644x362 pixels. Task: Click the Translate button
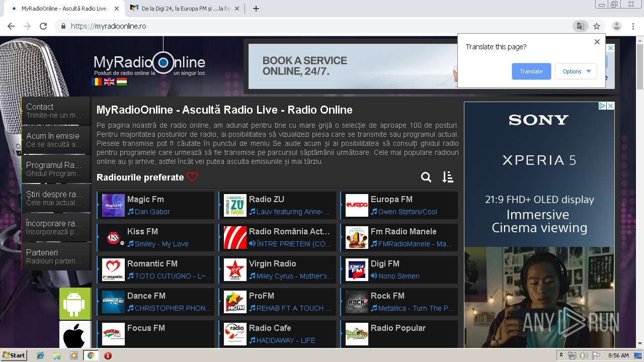coord(531,71)
